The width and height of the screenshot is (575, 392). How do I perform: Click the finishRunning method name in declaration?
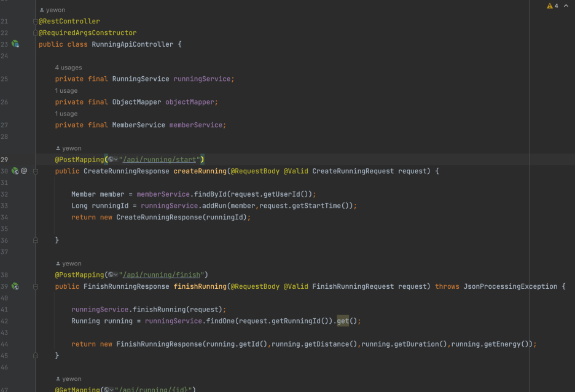pyautogui.click(x=200, y=286)
